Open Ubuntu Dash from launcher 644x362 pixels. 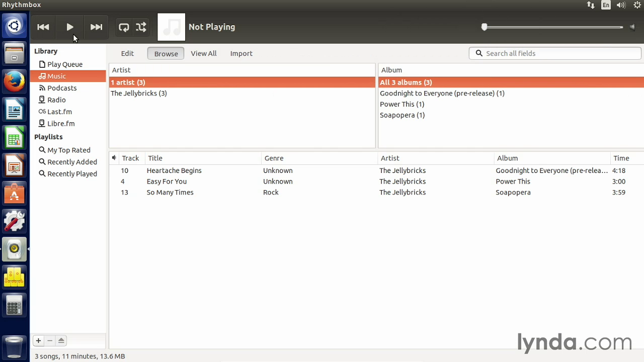pos(14,26)
